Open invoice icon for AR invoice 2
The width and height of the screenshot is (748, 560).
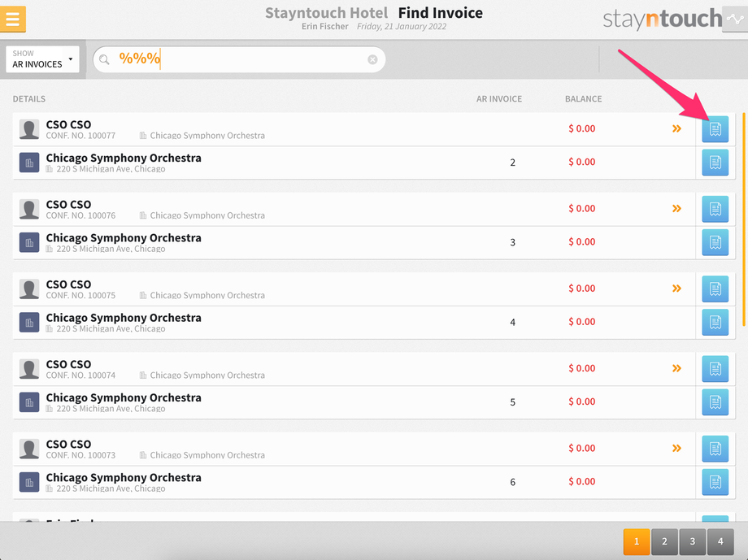click(715, 163)
